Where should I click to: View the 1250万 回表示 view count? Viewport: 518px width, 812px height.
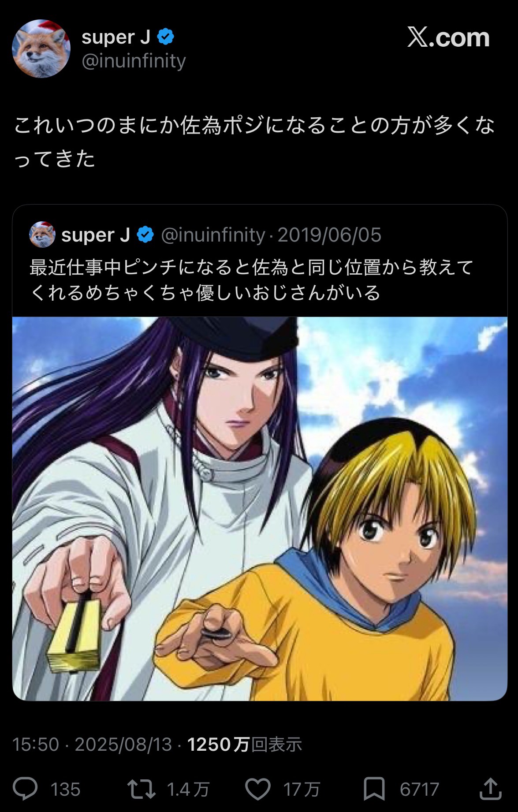245,745
